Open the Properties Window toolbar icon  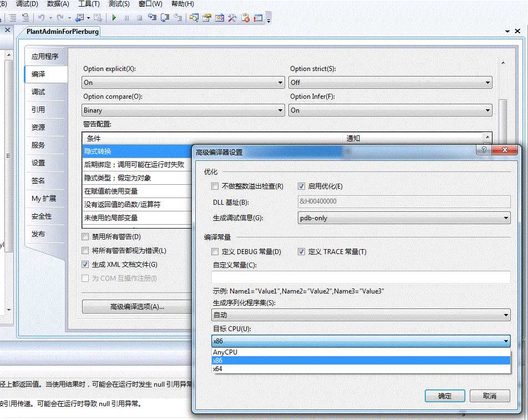(x=207, y=18)
